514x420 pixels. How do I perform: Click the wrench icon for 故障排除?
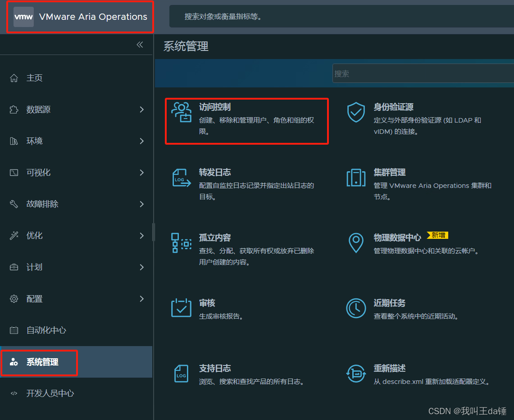[x=14, y=204]
